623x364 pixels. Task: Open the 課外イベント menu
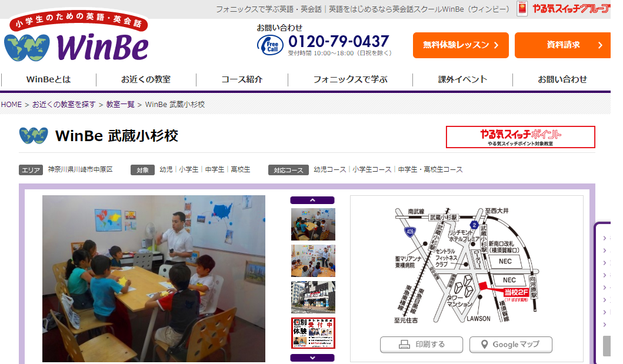tap(462, 79)
